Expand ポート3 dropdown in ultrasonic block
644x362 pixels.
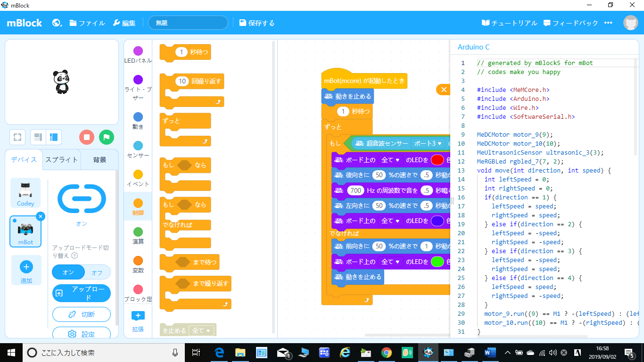click(428, 143)
